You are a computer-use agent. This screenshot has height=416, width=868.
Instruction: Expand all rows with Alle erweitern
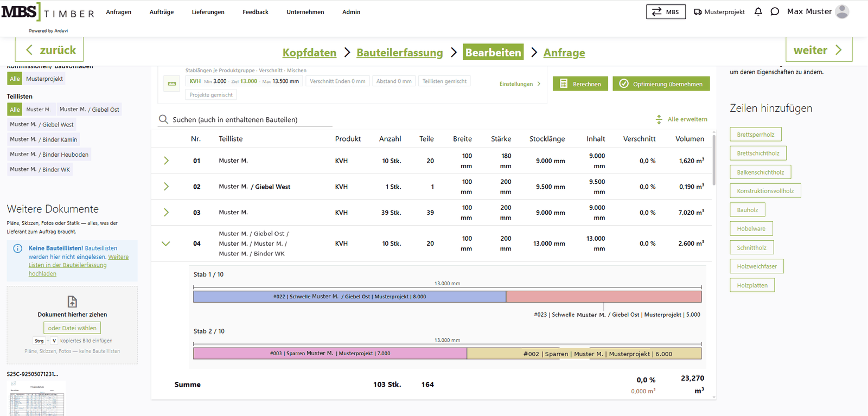[x=681, y=119]
